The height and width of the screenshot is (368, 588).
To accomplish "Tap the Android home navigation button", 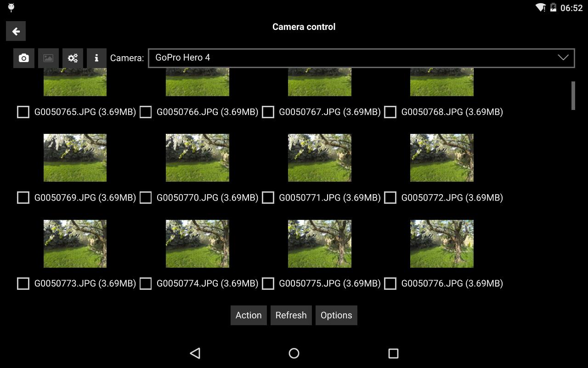I will point(294,353).
